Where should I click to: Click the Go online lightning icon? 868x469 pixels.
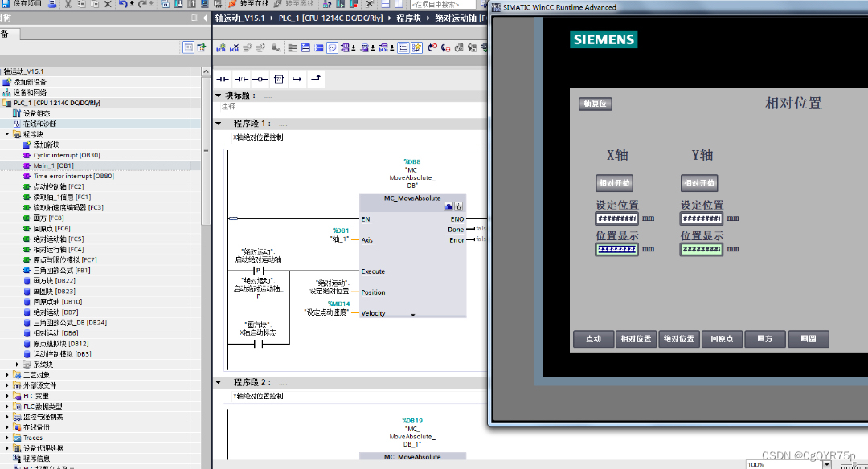click(233, 4)
